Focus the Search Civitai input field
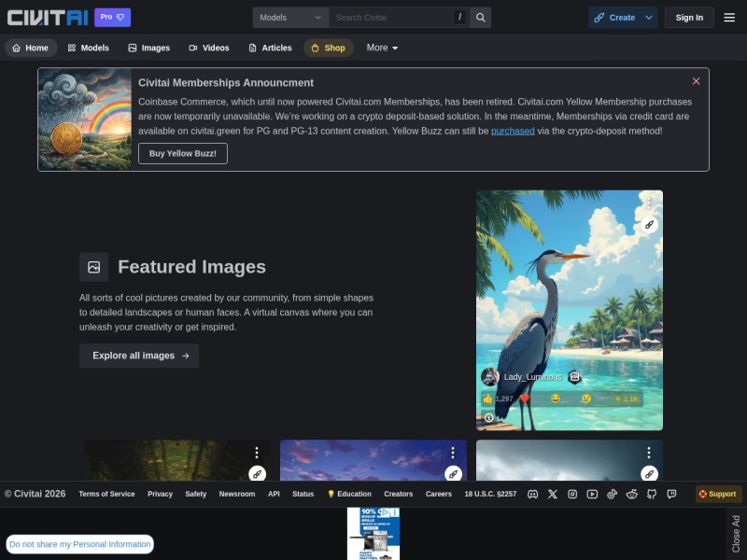 click(x=392, y=18)
